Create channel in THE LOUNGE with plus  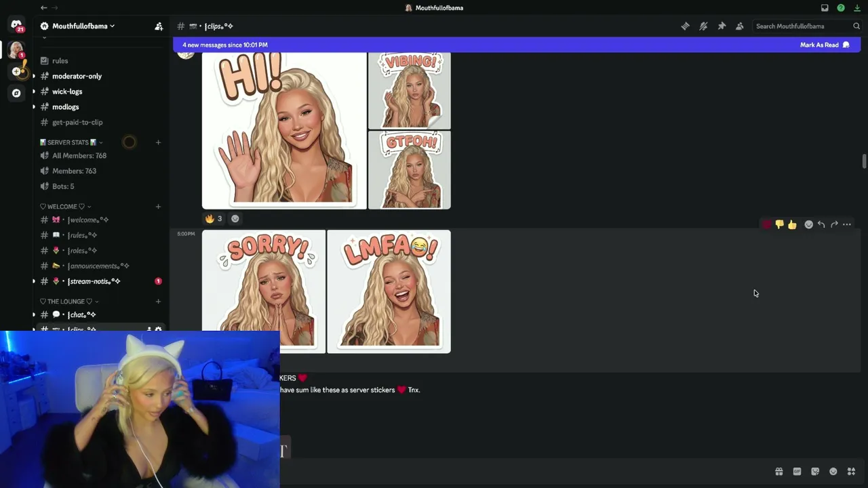pyautogui.click(x=158, y=302)
